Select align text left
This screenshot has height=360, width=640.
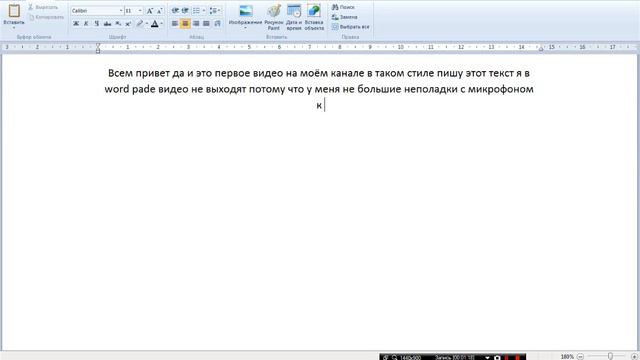(x=175, y=24)
